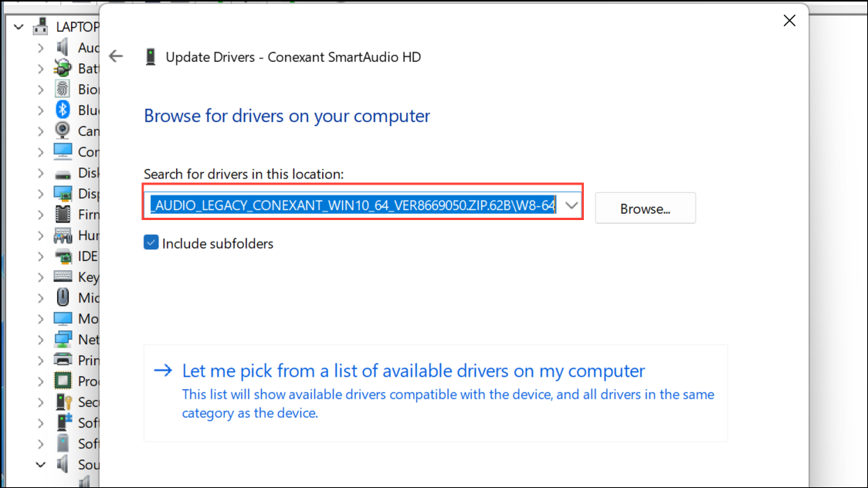The height and width of the screenshot is (488, 868).
Task: Click the arrow icon beside Let me pick
Action: pyautogui.click(x=163, y=370)
